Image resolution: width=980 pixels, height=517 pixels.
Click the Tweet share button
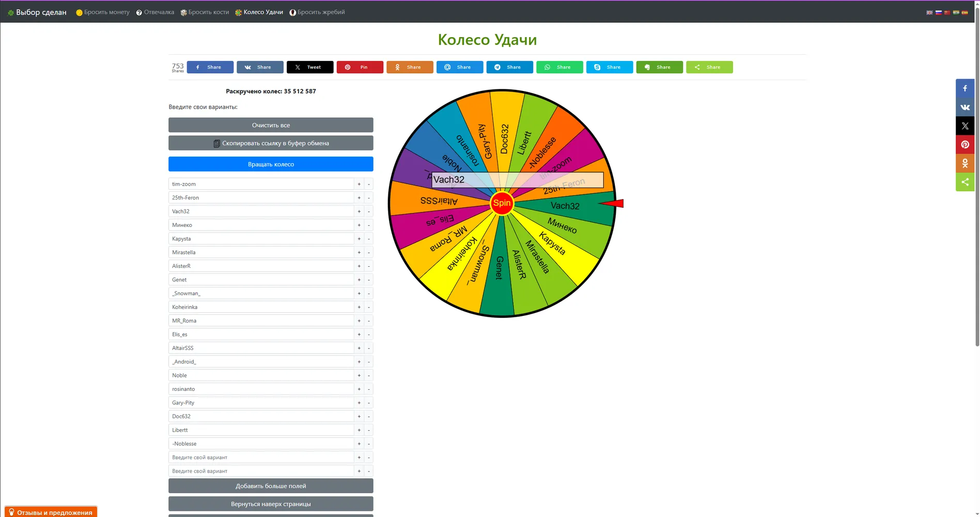(310, 67)
